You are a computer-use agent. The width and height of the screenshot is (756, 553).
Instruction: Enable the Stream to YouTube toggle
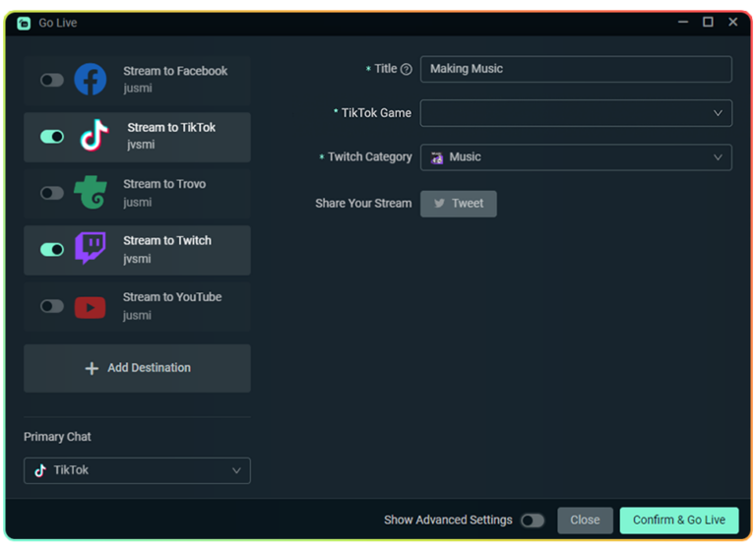52,306
